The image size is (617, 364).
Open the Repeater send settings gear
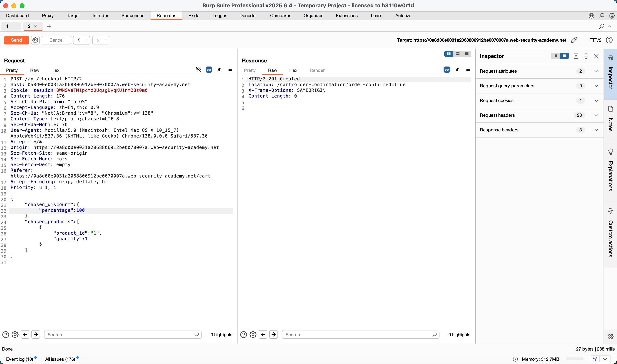[35, 40]
